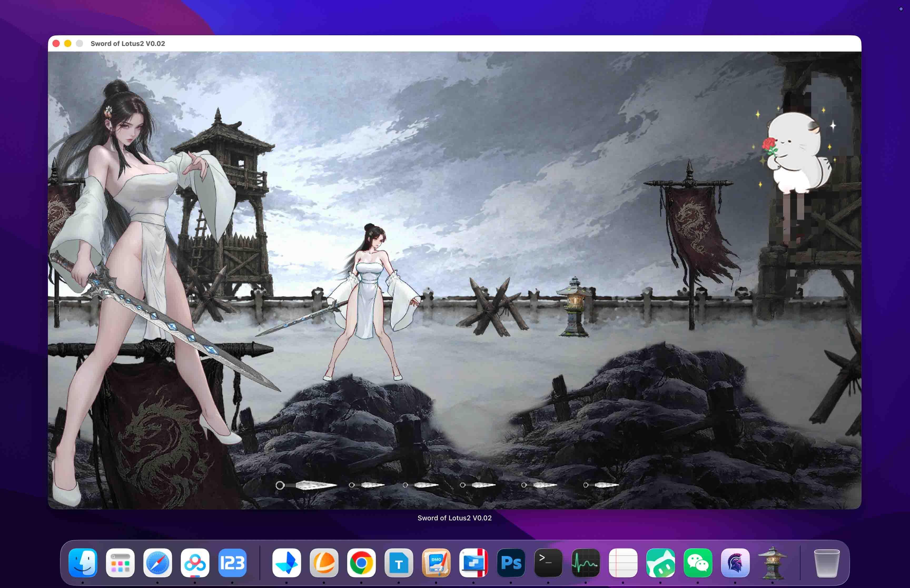Close the Sword of Lotus2 window
Screen dimensions: 910x588
tap(56, 43)
